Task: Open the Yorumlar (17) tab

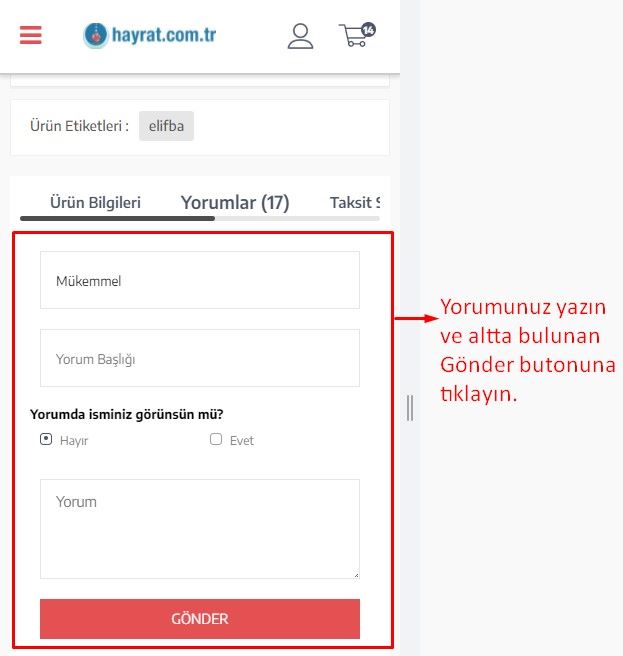Action: 235,202
